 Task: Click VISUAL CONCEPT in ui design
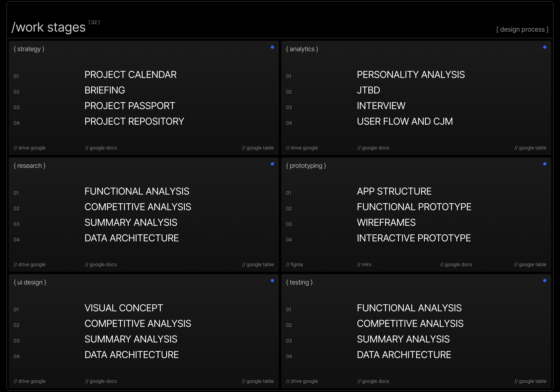(123, 308)
